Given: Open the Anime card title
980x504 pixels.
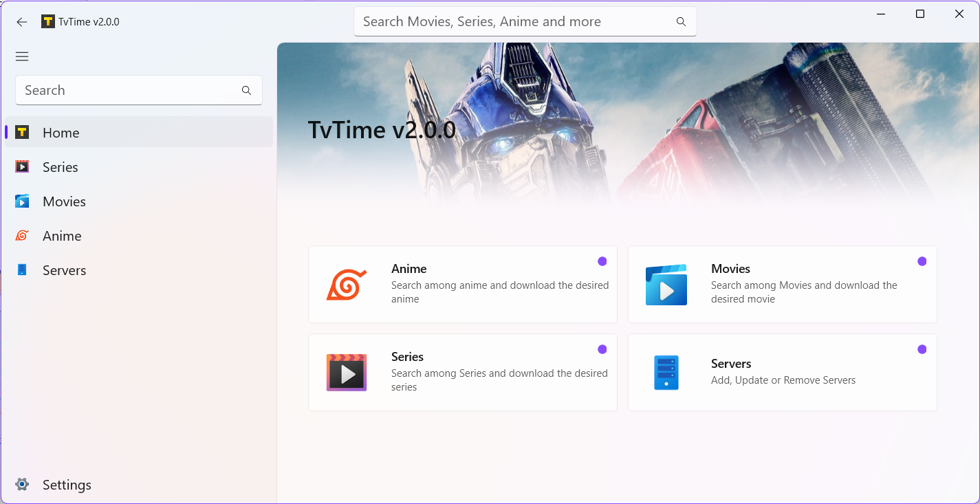Looking at the screenshot, I should (409, 269).
